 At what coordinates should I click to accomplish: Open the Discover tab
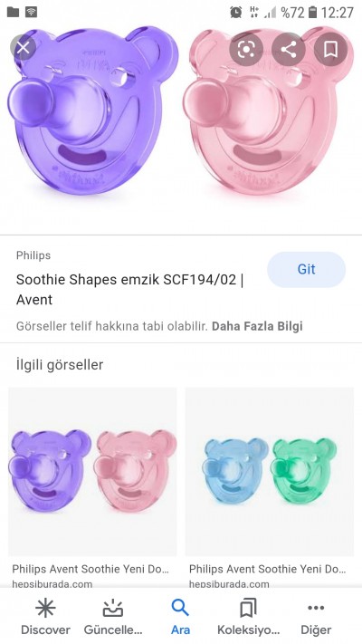pos(45,617)
